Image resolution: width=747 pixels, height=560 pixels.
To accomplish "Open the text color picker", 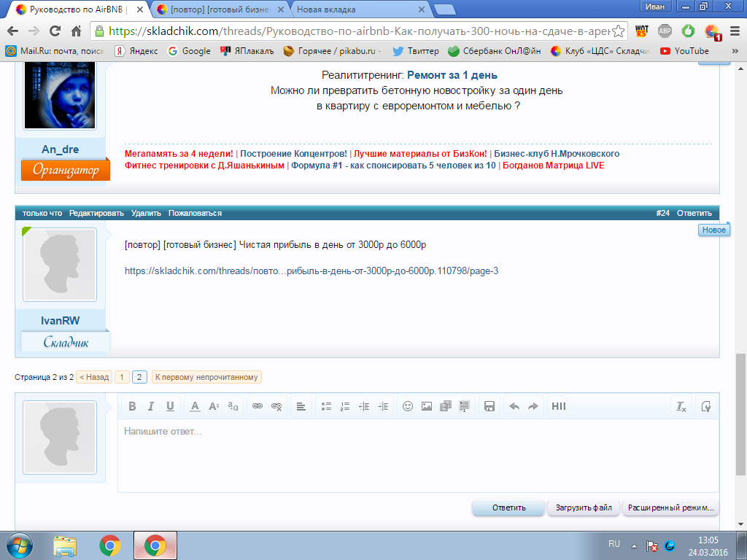I will (x=195, y=406).
